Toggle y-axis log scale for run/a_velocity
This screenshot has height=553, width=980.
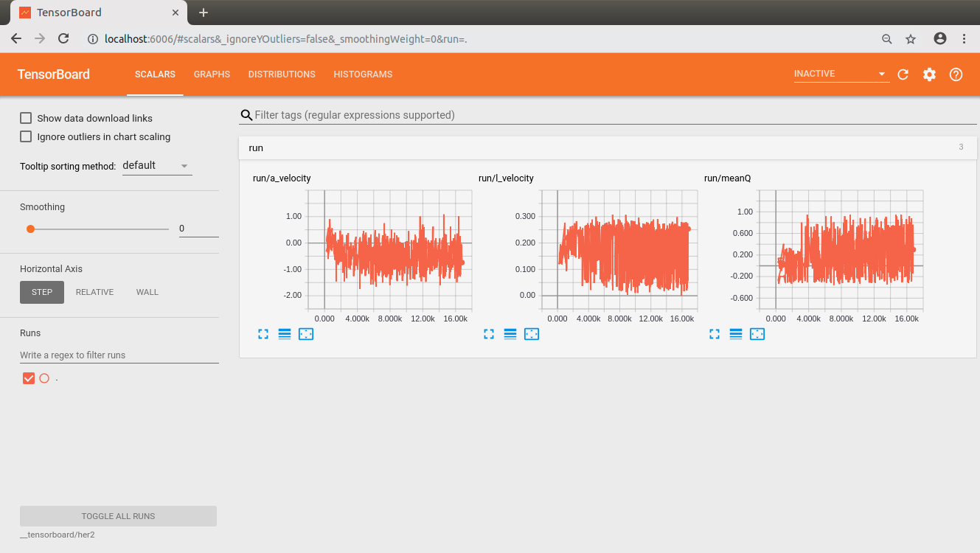(x=285, y=334)
